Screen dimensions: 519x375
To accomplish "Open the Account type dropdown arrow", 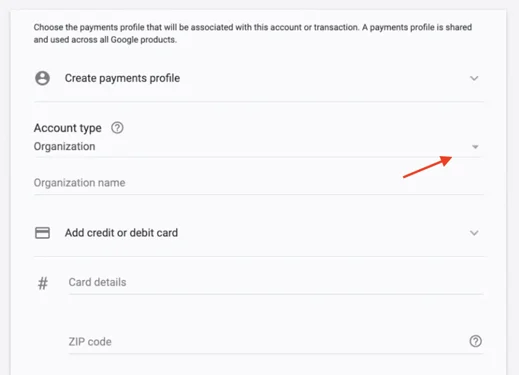I will coord(475,147).
